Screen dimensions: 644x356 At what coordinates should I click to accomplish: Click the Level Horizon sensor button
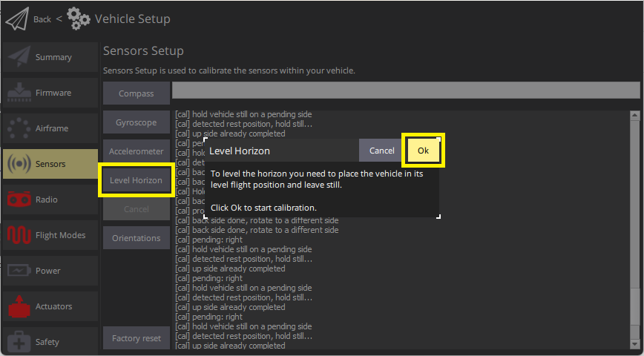[136, 180]
